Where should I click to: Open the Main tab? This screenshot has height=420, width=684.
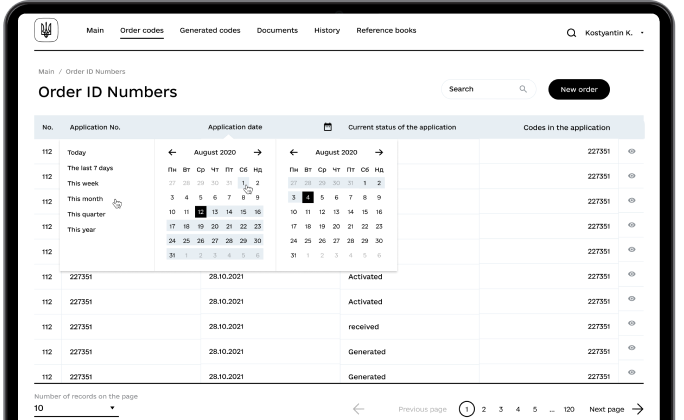[95, 30]
